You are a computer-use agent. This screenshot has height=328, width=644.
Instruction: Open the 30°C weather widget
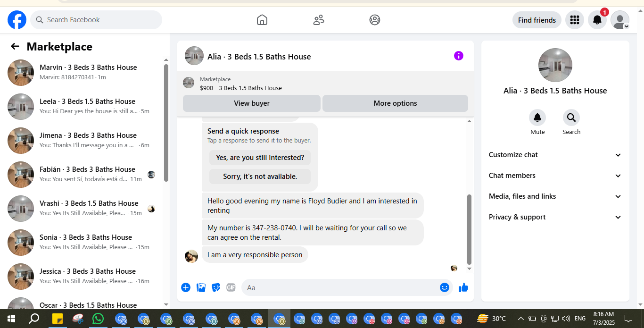point(492,319)
